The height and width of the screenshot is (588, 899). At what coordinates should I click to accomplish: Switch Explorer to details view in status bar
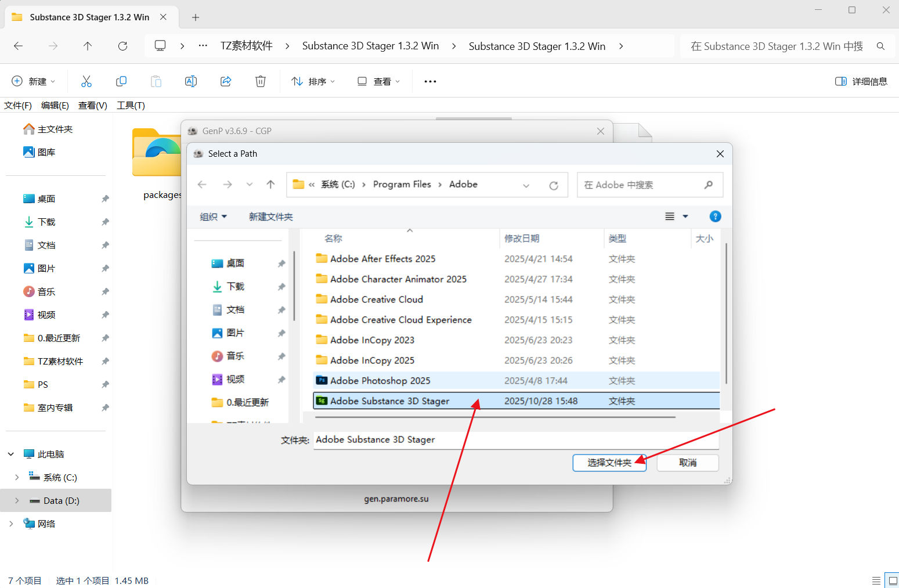pos(876,580)
